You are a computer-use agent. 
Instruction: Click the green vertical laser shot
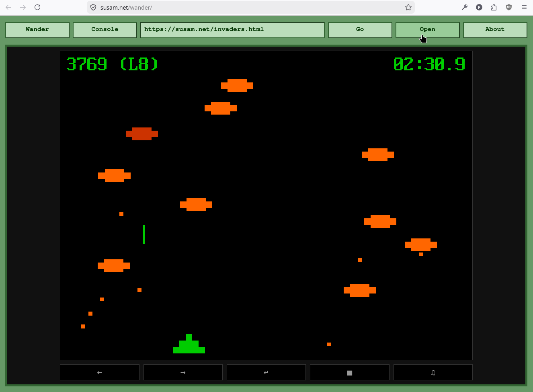click(x=144, y=234)
